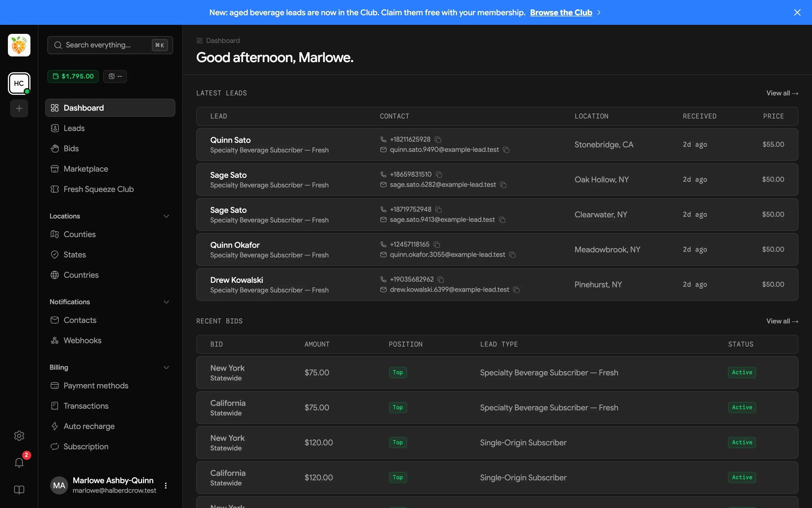Copy Quinn Okafor's phone number

pos(437,244)
